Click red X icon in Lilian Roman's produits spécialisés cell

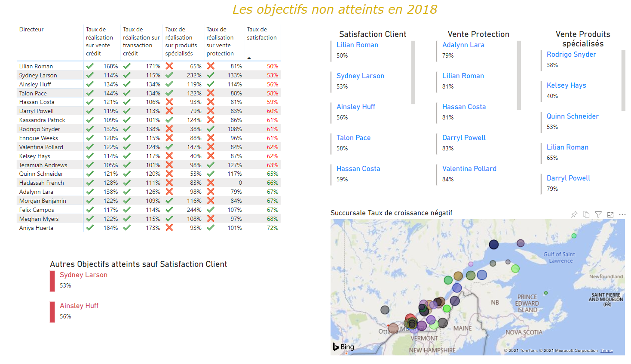click(x=169, y=66)
